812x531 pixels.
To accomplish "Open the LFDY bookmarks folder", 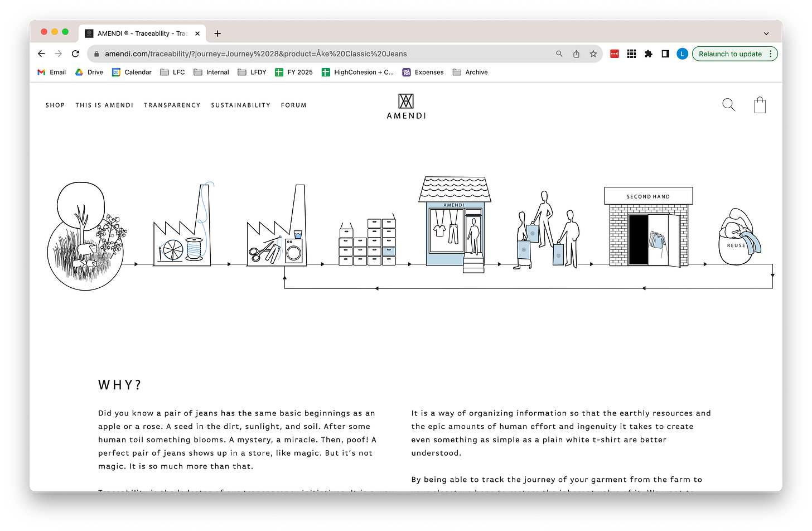I will [252, 72].
